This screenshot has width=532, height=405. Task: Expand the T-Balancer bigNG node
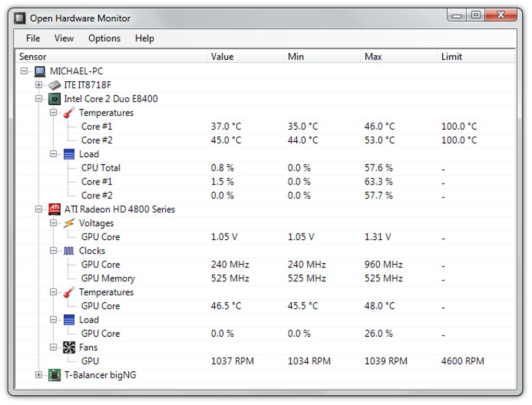coord(39,375)
